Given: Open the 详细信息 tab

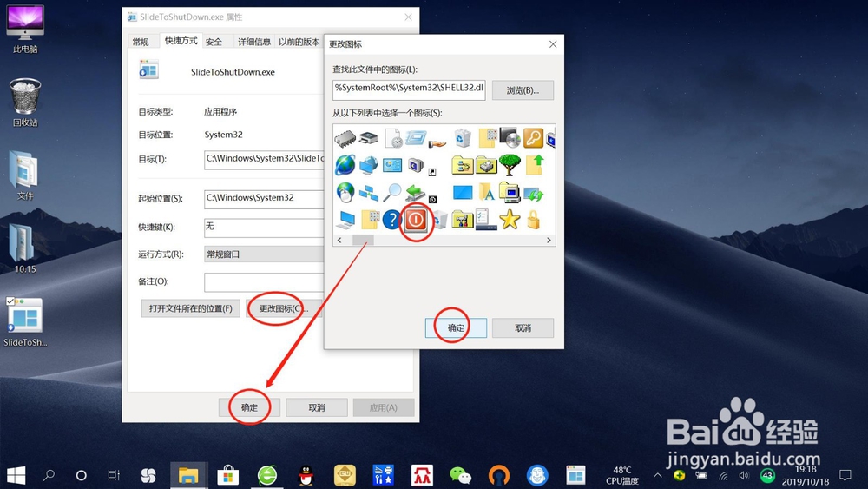Looking at the screenshot, I should pyautogui.click(x=254, y=42).
